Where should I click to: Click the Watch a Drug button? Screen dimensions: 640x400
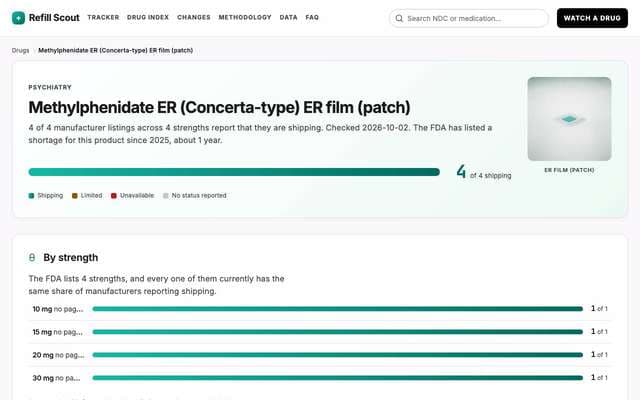(x=592, y=18)
